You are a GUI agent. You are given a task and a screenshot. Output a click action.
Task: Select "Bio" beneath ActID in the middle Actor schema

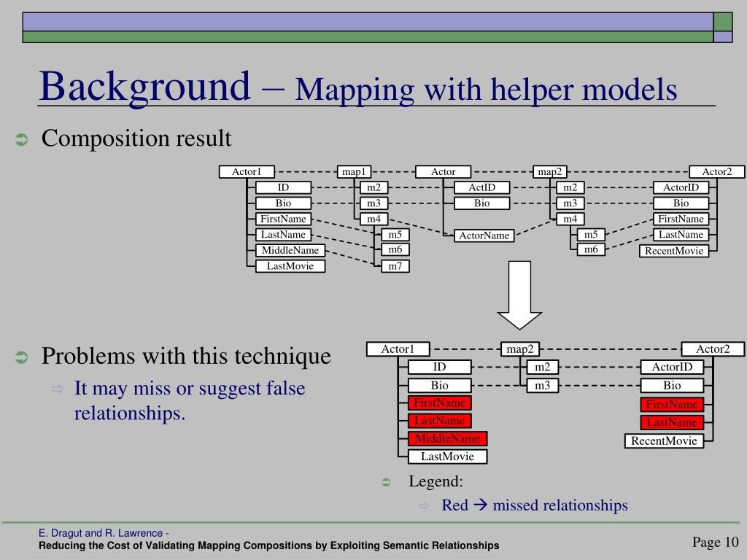pyautogui.click(x=482, y=203)
